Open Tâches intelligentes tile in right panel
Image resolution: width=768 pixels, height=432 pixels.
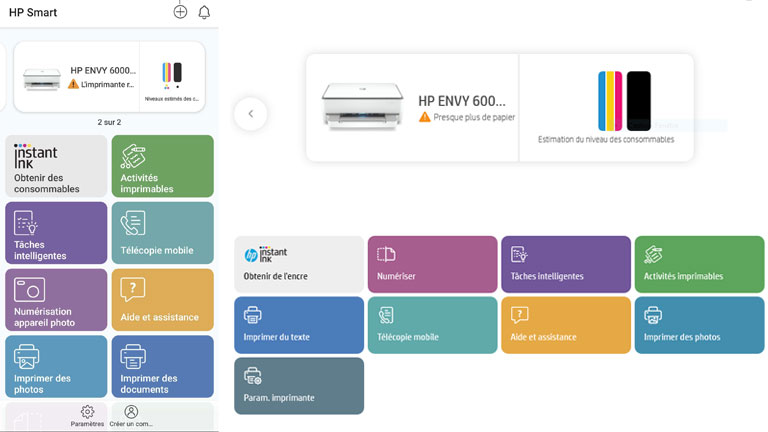[x=566, y=264]
